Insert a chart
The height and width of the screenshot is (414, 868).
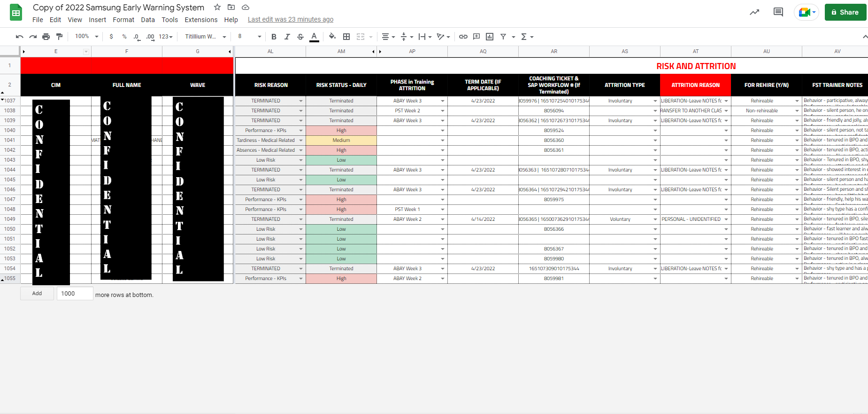coord(490,37)
